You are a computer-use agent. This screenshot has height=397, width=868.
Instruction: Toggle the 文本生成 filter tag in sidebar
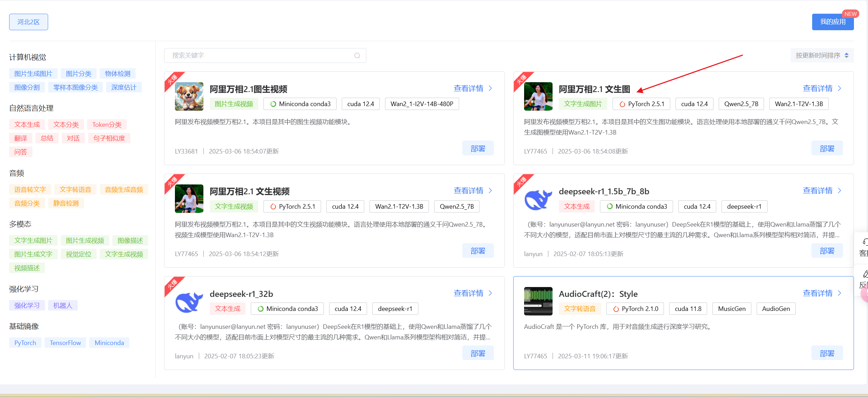point(27,124)
